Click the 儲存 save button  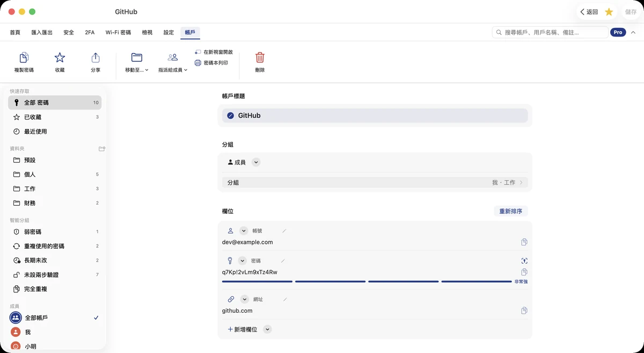pos(631,12)
